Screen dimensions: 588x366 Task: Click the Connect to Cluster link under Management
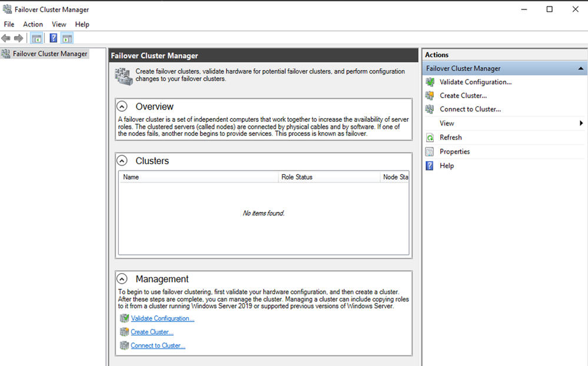coord(158,345)
